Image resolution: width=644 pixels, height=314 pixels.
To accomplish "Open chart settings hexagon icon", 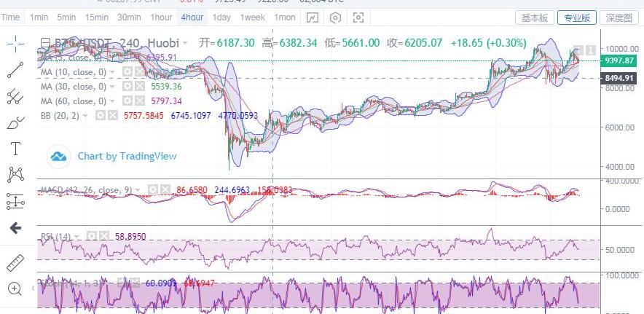I will 335,17.
